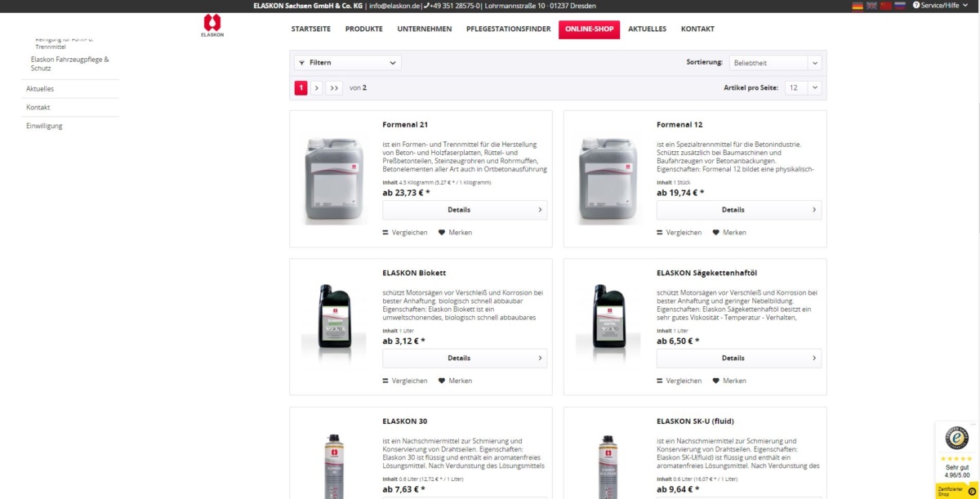Compare ELASKON Sägekettenhaftöl via Vergleichen
980x499 pixels.
679,381
